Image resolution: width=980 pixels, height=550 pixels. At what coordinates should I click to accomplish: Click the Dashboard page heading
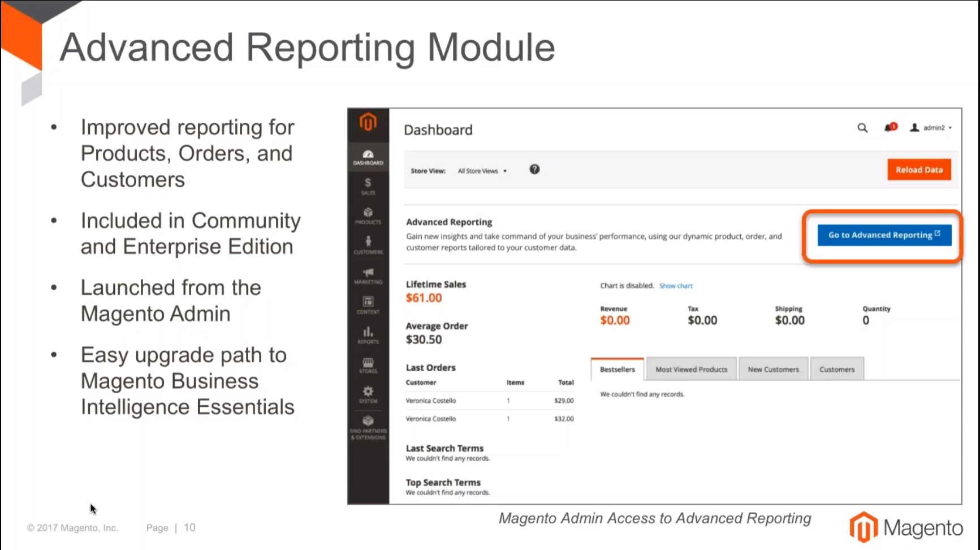[x=438, y=130]
